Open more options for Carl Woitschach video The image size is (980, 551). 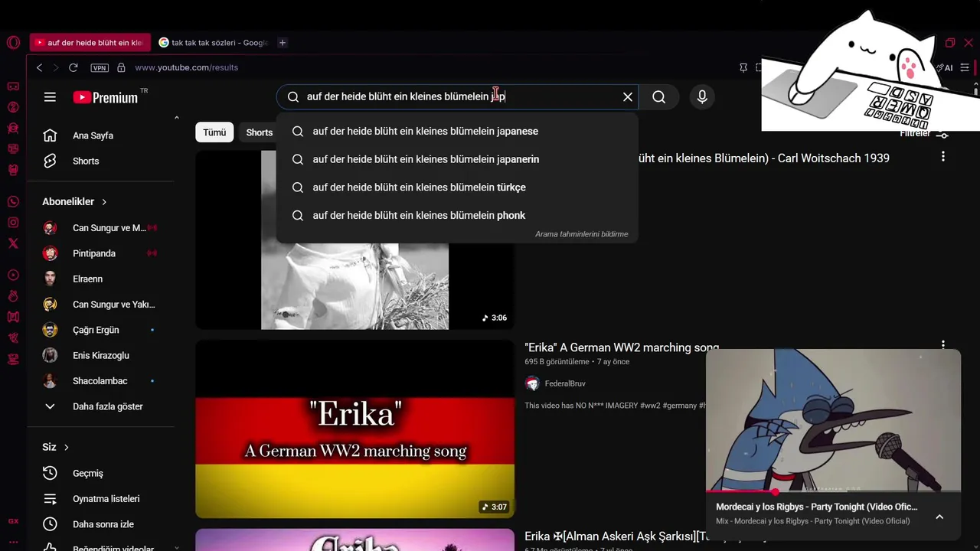tap(942, 157)
